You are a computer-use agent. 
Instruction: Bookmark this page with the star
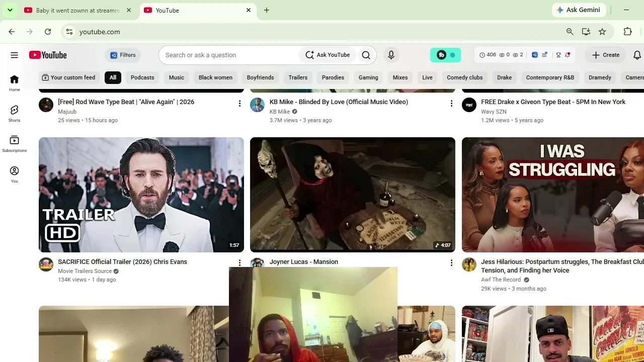(602, 32)
